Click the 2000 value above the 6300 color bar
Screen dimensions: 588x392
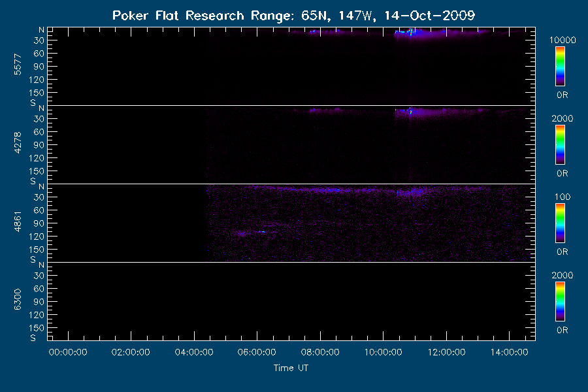coord(562,275)
